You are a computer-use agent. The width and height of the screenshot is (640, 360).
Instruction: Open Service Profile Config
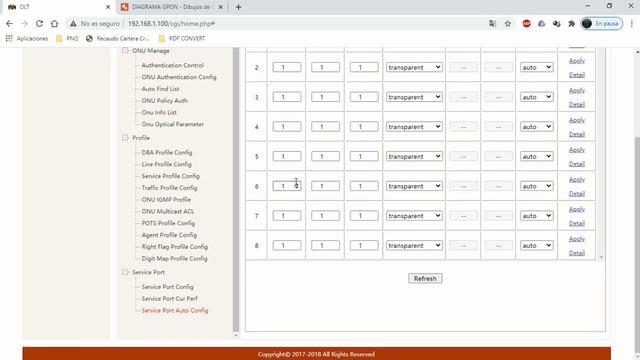click(x=170, y=176)
